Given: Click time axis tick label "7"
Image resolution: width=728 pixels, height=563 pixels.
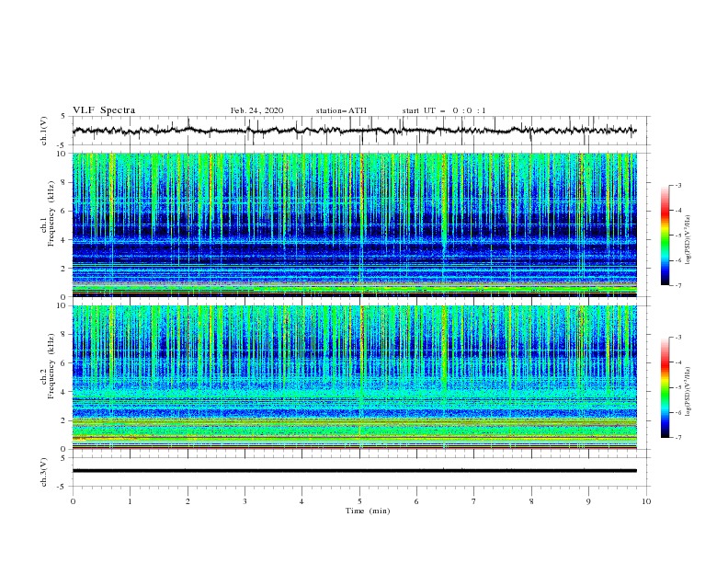Looking at the screenshot, I should [474, 501].
